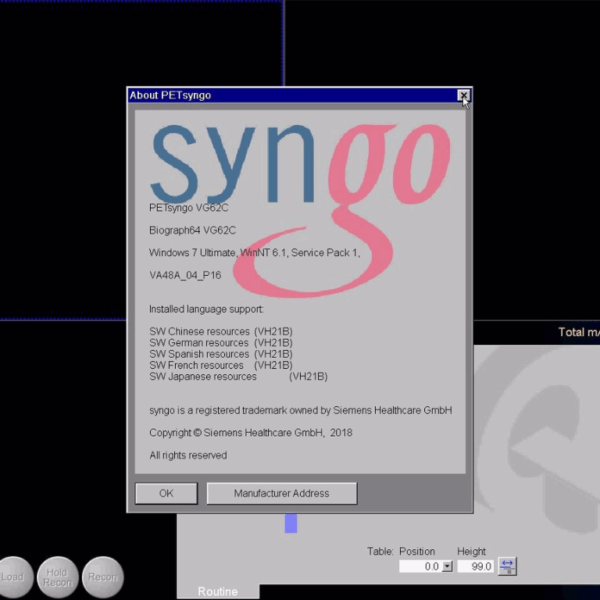The width and height of the screenshot is (600, 600).
Task: Click the Siemens Healthcare copyright line
Action: [x=250, y=433]
